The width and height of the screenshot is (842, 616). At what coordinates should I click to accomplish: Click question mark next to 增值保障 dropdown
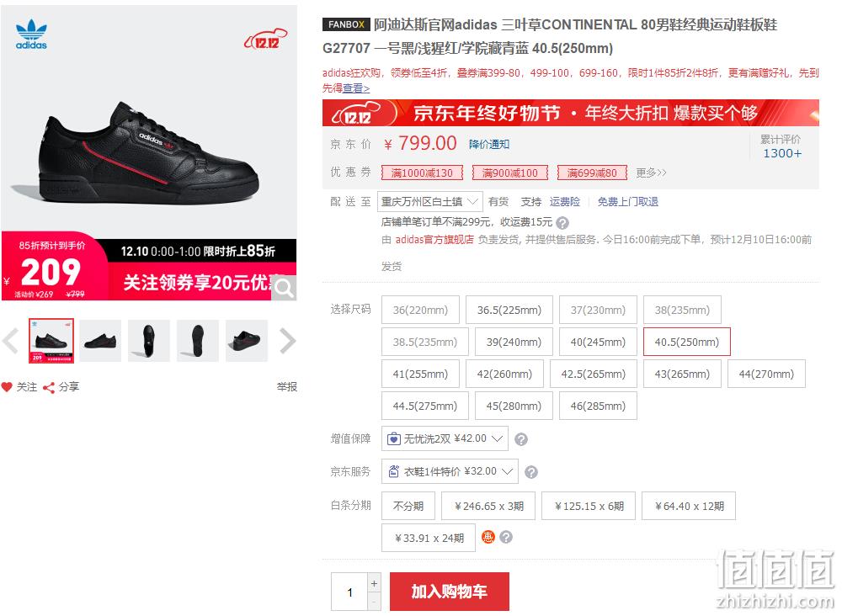click(521, 439)
